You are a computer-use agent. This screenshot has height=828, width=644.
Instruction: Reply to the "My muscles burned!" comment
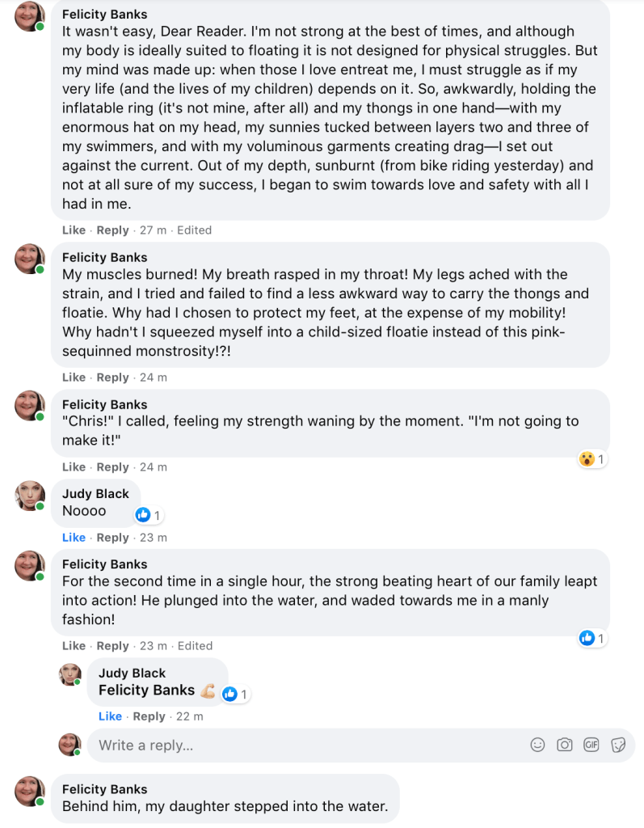112,378
